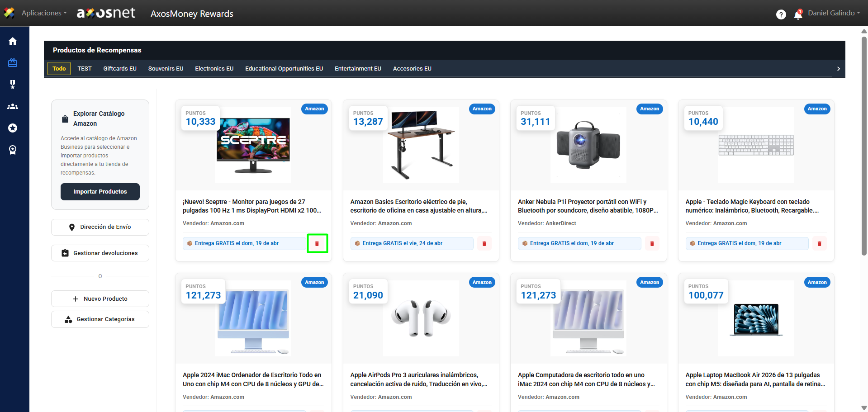Switch to the Giftcards EU tab

coord(120,69)
